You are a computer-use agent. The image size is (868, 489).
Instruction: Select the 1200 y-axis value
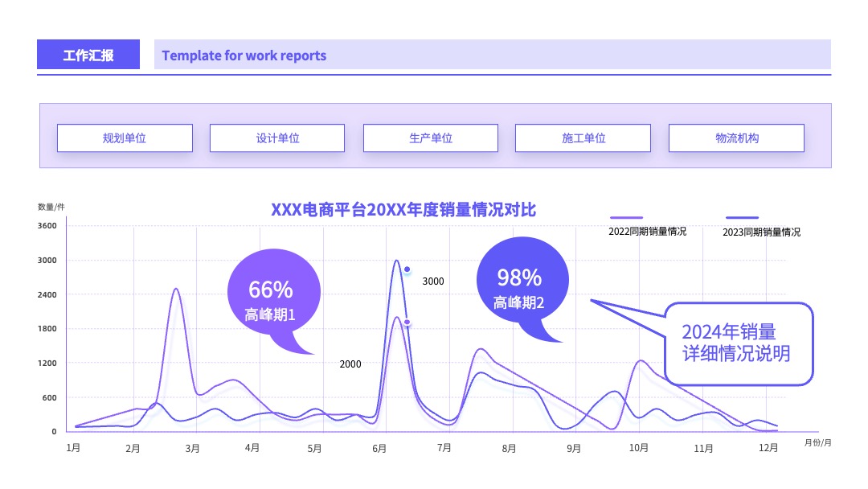(x=47, y=364)
